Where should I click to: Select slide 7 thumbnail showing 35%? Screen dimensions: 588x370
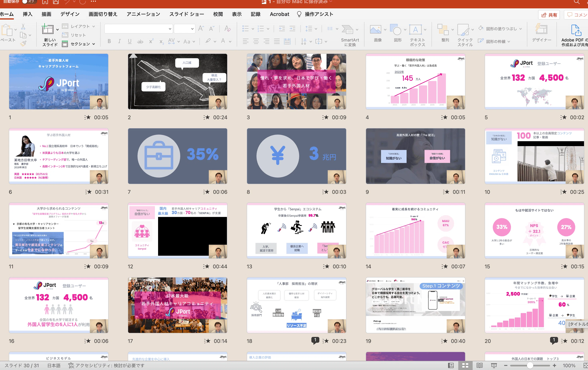tap(177, 156)
